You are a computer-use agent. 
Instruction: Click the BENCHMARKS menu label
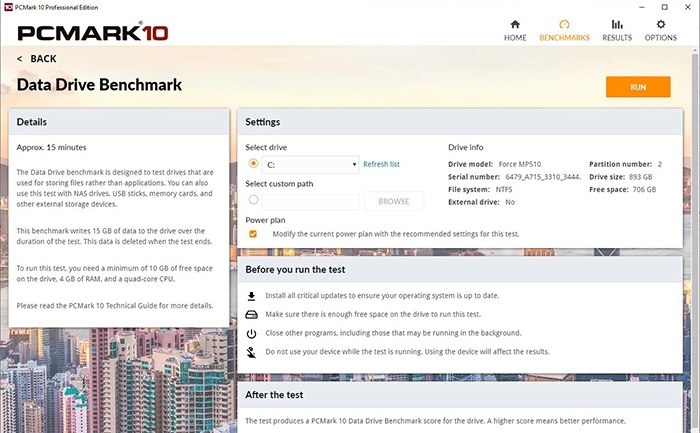[564, 38]
